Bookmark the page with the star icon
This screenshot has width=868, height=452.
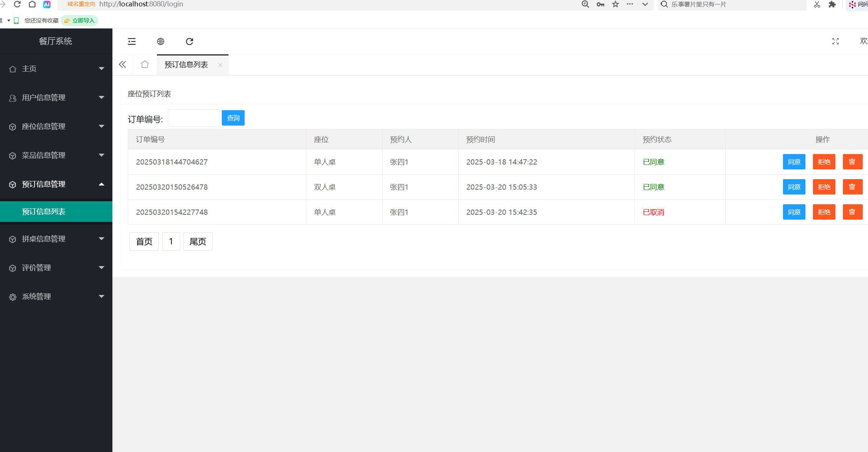(616, 4)
